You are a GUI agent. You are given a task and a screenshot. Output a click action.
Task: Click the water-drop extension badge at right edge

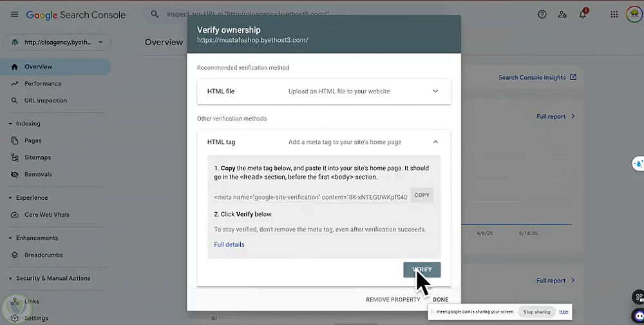point(639,163)
